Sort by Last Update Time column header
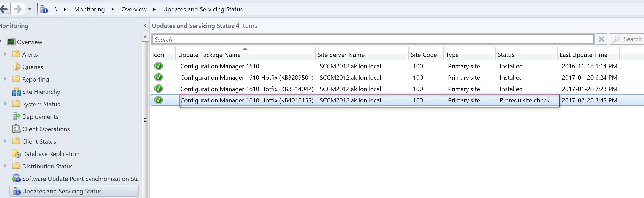The height and width of the screenshot is (198, 644). [588, 55]
